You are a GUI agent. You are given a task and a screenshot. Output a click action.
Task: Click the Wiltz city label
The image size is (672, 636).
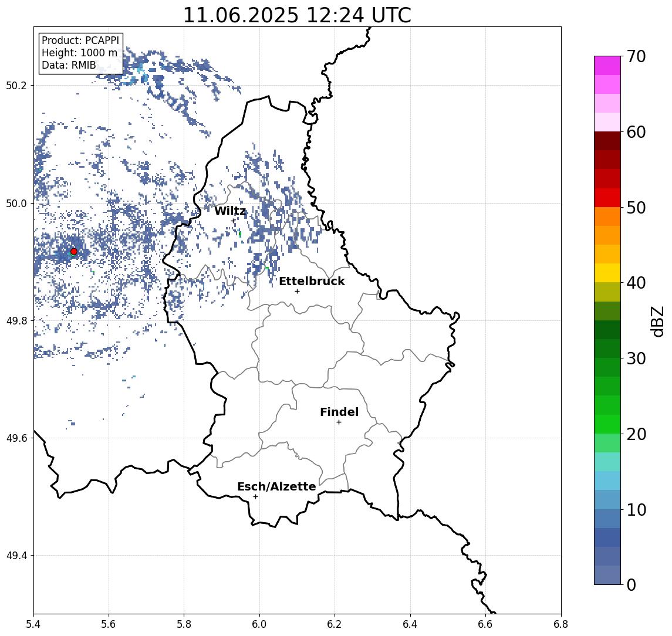(230, 211)
